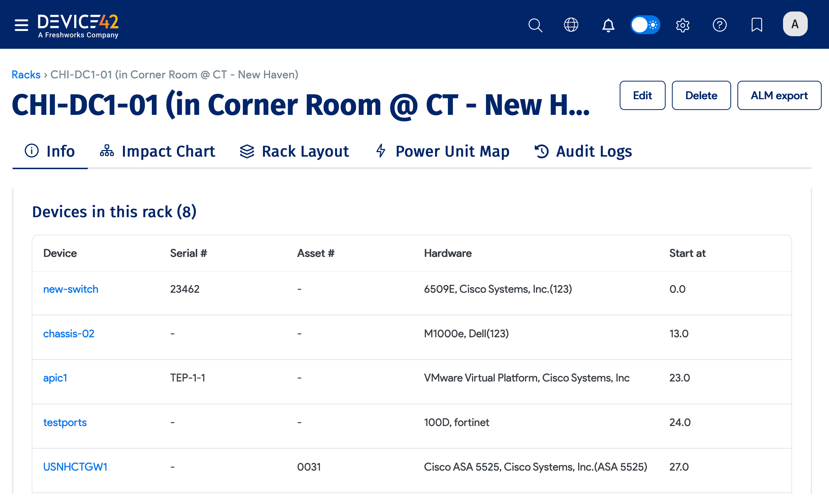Open the new-switch device link
Image resolution: width=829 pixels, height=504 pixels.
[71, 289]
